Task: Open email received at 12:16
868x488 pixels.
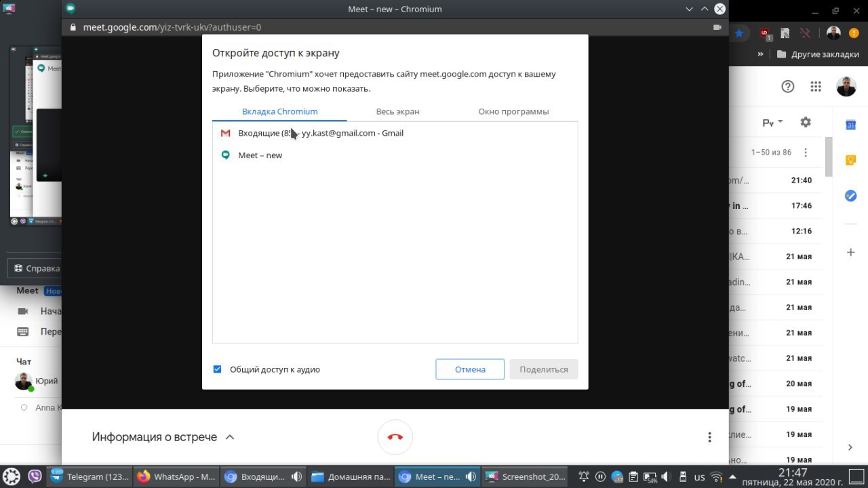Action: [776, 231]
